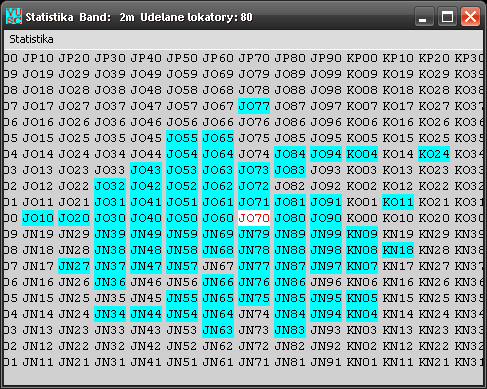This screenshot has width=487, height=389.
Task: Click locator JO94
Action: (x=326, y=154)
